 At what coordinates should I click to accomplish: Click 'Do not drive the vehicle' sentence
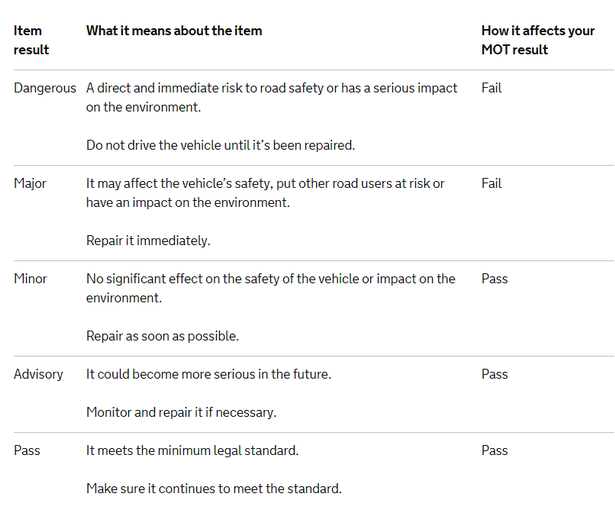coord(220,145)
